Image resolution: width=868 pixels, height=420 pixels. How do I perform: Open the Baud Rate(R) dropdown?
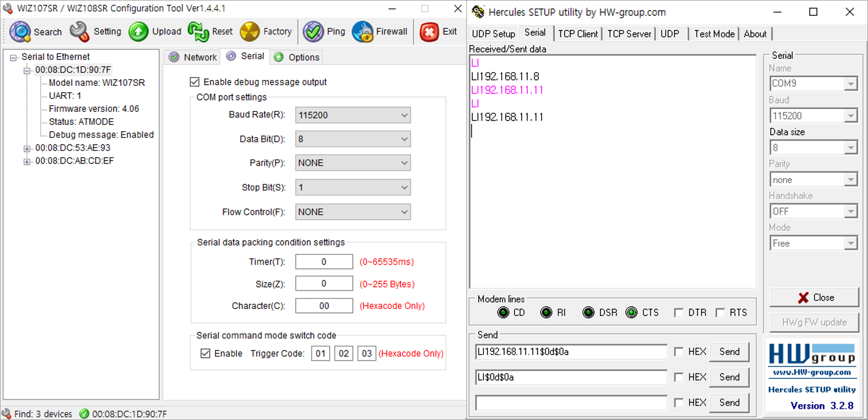(353, 115)
